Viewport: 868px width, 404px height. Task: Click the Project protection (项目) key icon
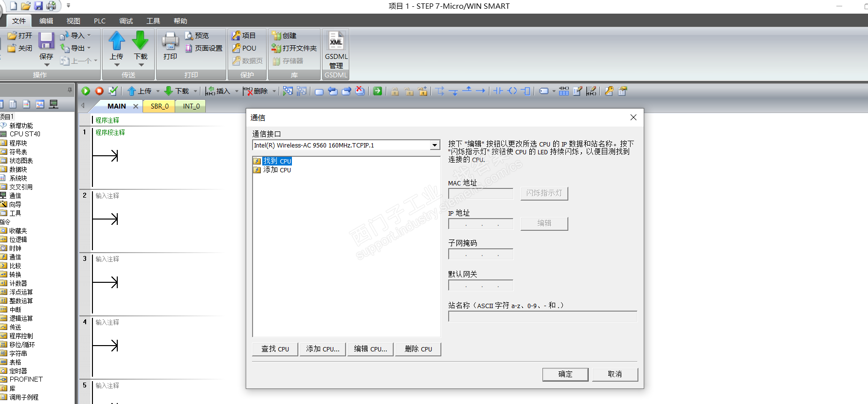point(244,36)
